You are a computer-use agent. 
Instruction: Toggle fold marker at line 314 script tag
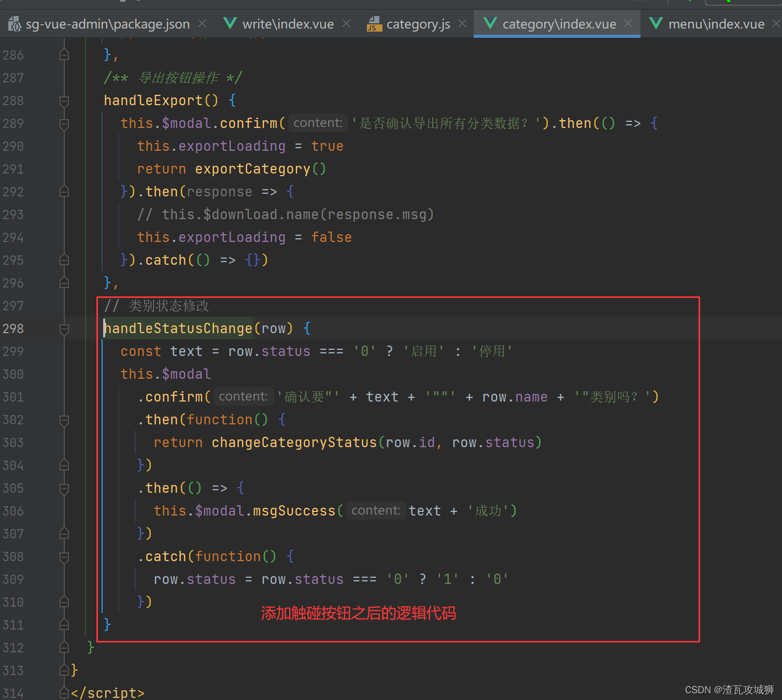click(64, 693)
